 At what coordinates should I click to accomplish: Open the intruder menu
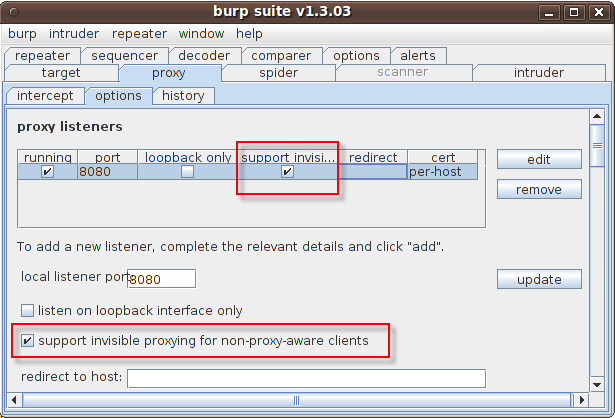pos(74,34)
